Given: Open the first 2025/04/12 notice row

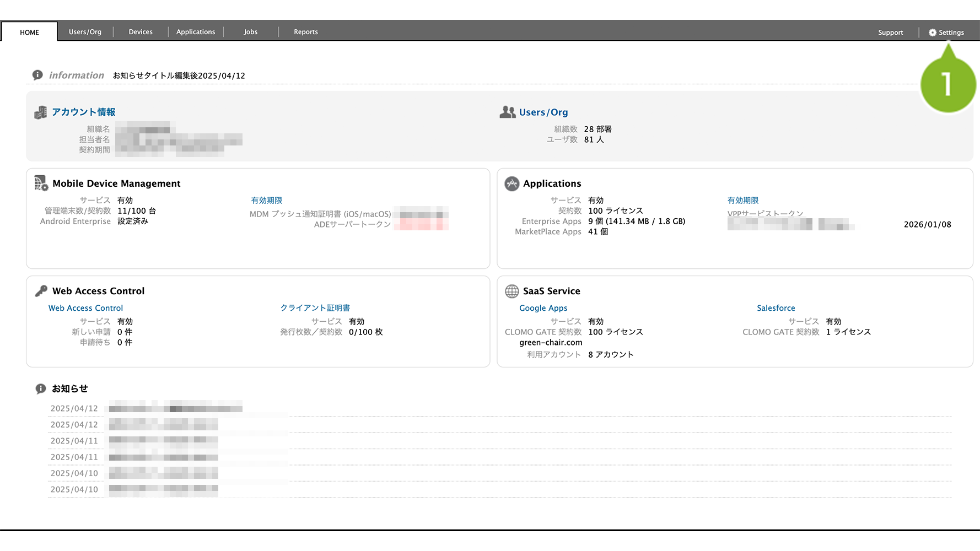Looking at the screenshot, I should tap(500, 408).
